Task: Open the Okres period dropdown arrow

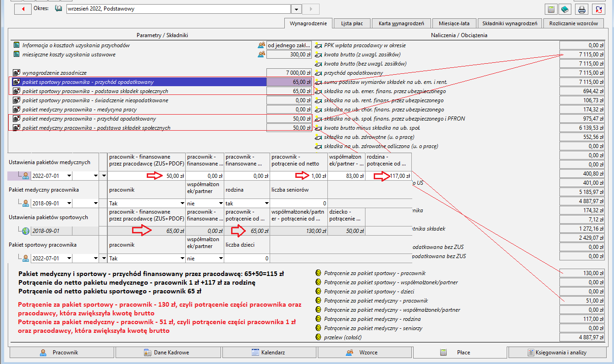Action: point(296,9)
